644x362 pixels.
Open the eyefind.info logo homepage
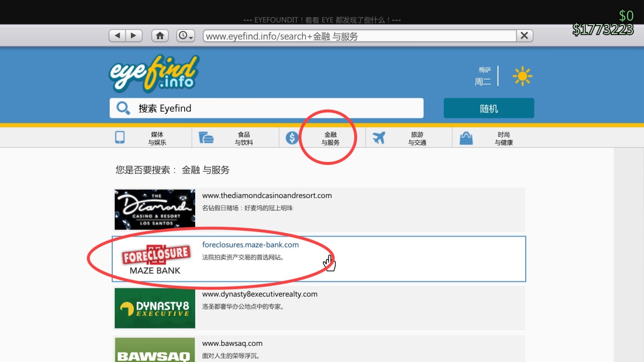153,74
